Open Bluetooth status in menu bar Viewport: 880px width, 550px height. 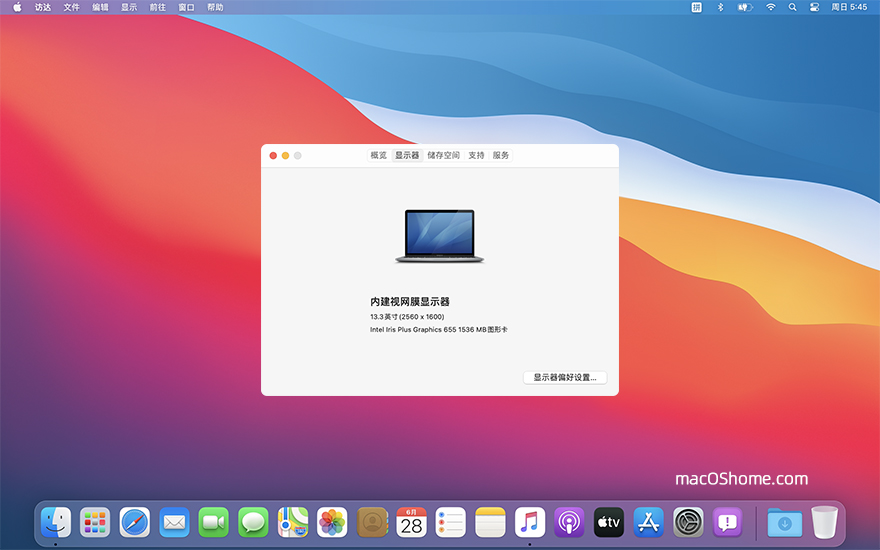tap(721, 7)
